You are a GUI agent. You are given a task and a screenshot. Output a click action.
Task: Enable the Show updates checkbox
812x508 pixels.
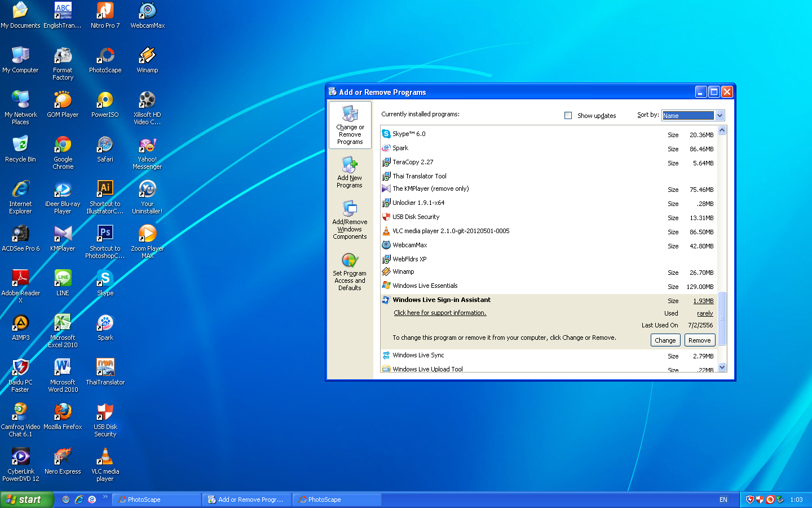pos(568,116)
